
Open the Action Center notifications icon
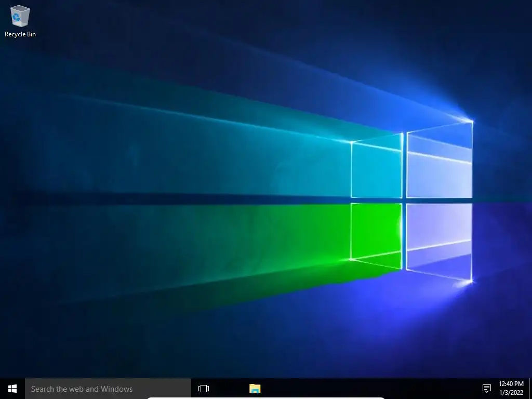(x=486, y=389)
